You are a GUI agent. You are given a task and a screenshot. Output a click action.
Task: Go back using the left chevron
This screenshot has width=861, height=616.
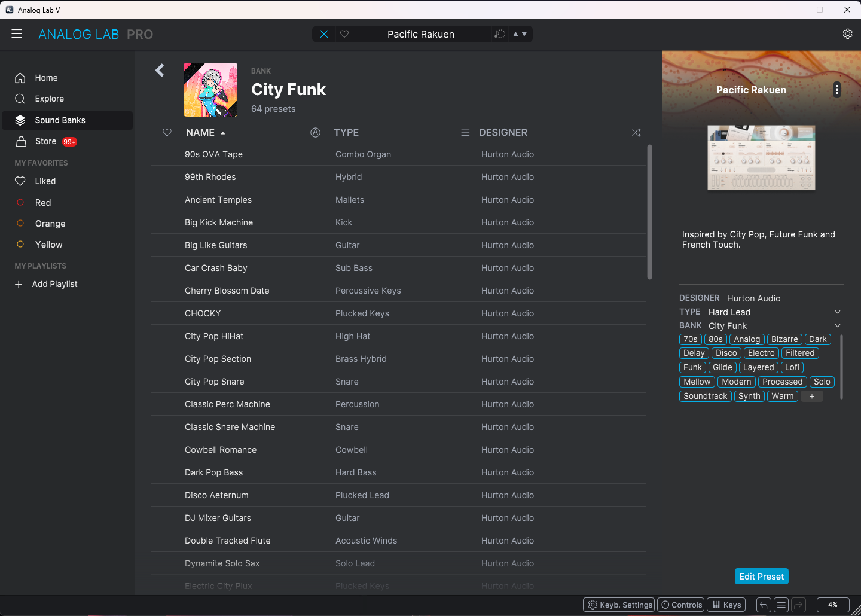(160, 71)
